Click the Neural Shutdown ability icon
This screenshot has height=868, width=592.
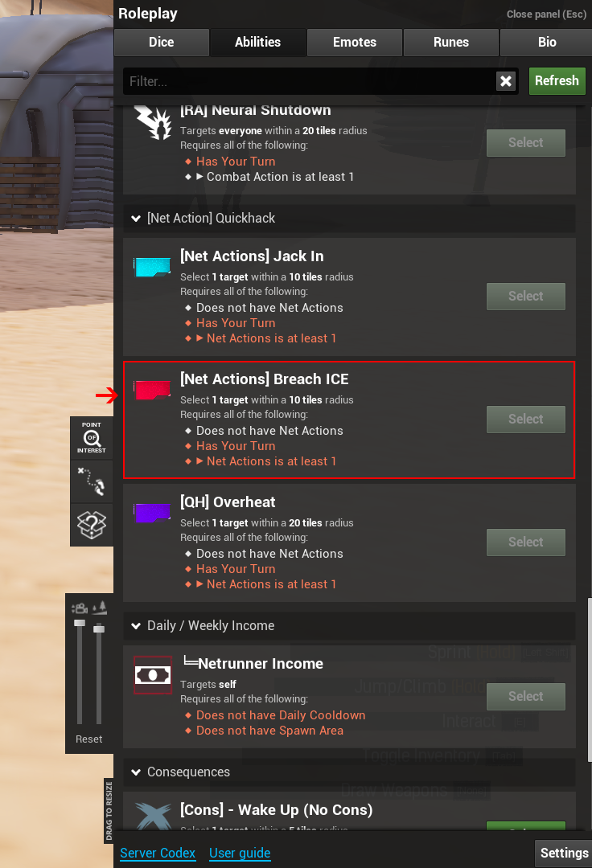tap(154, 122)
